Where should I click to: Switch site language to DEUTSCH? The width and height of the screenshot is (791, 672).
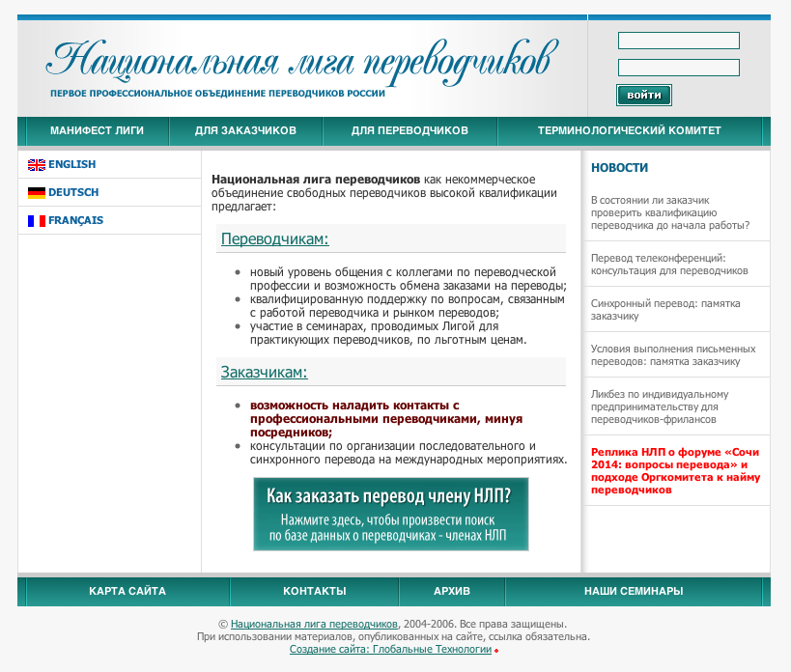[x=73, y=192]
